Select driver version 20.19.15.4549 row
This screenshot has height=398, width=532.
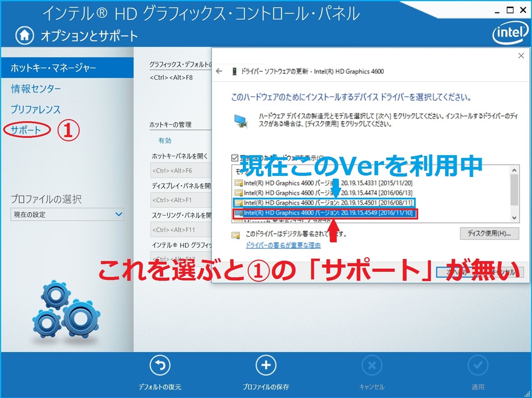[325, 213]
